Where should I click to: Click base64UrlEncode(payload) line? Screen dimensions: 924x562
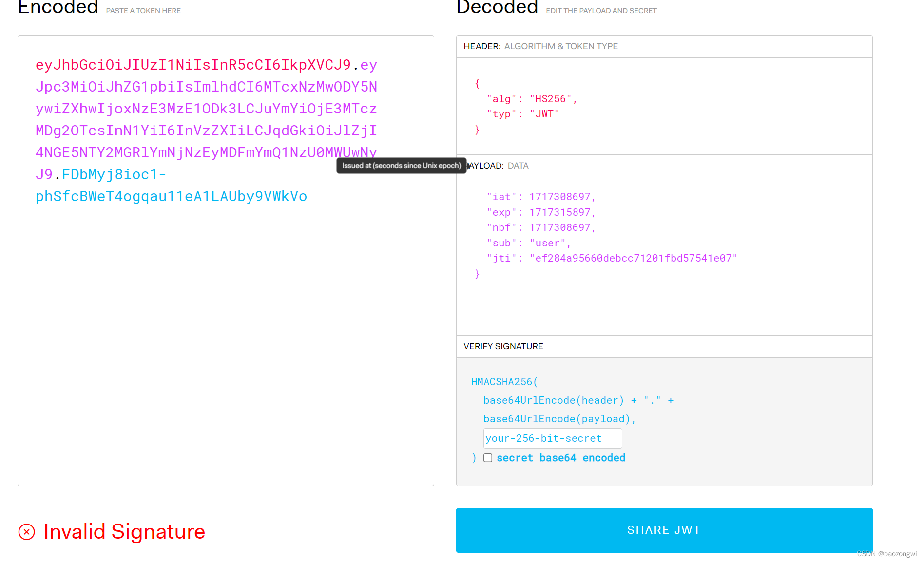(559, 419)
